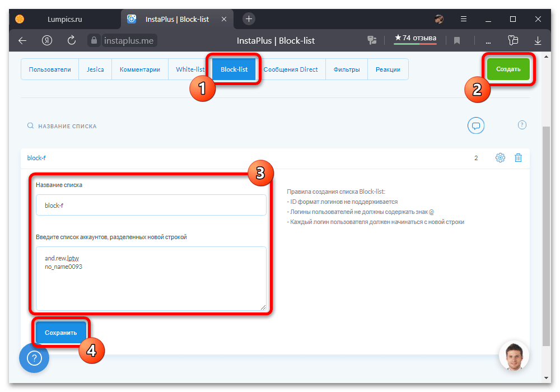Click the speech bubble comment icon

476,125
